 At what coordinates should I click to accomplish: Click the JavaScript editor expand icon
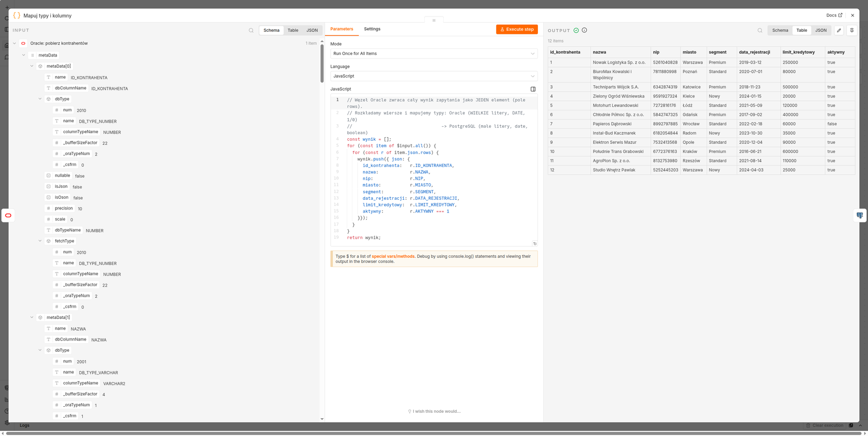coord(533,89)
